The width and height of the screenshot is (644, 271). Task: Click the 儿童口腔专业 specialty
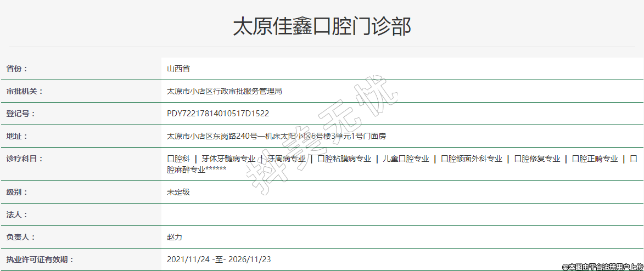tap(406, 159)
